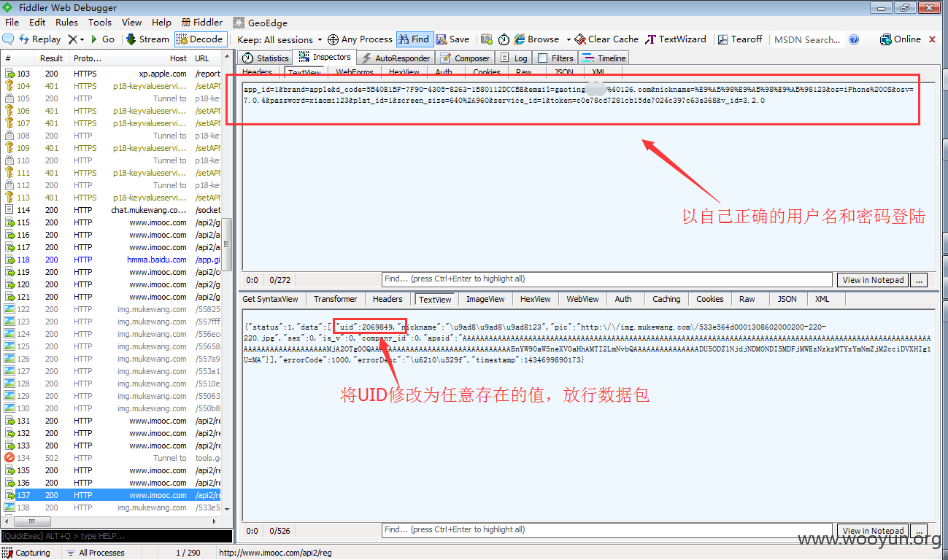Click View in Notepad for response
This screenshot has height=560, width=948.
[874, 531]
